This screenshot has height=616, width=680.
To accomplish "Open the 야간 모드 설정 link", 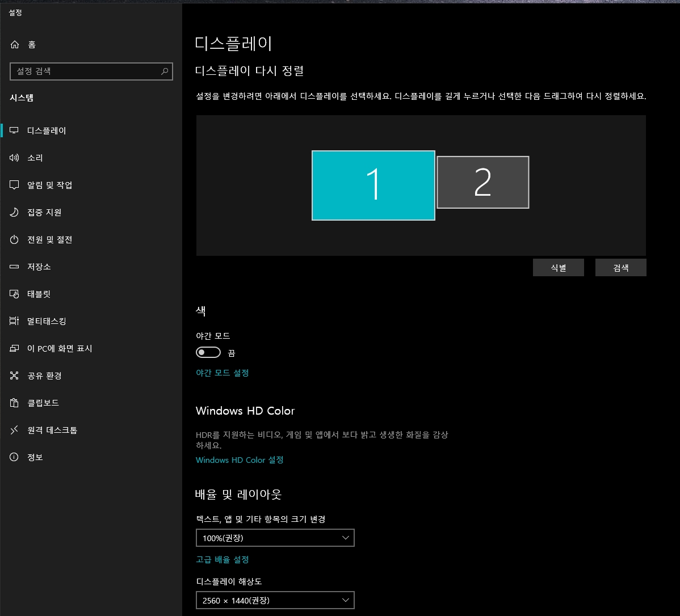I will click(223, 373).
